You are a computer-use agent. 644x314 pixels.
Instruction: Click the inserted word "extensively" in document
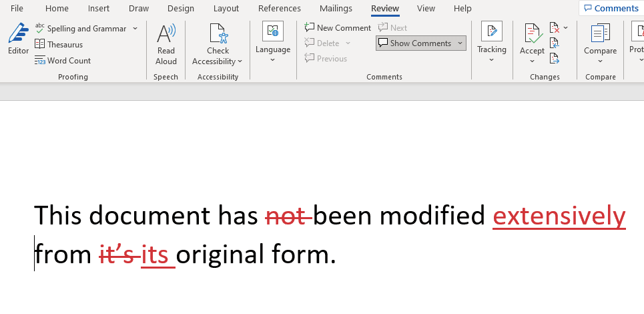click(x=559, y=216)
